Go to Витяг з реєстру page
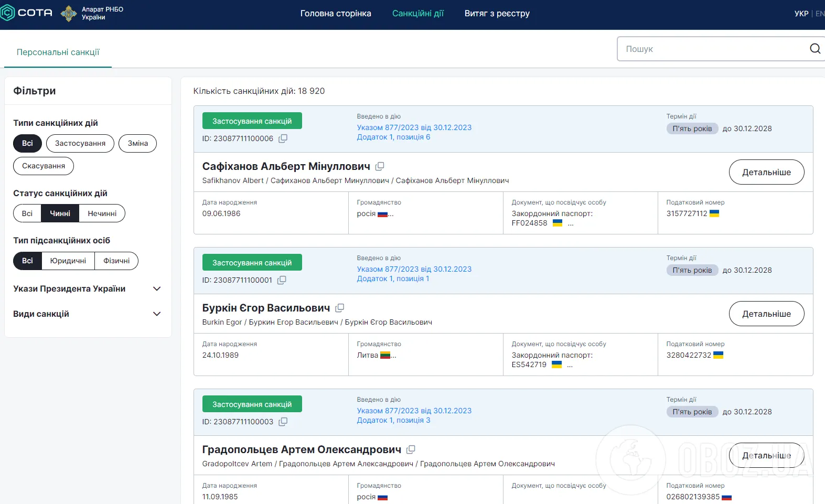Screen dimensions: 825x504 pyautogui.click(x=497, y=14)
